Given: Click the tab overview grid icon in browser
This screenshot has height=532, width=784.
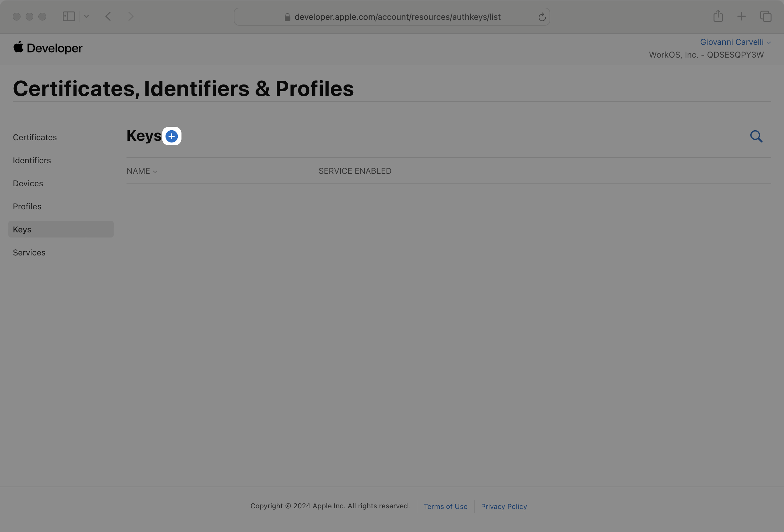Looking at the screenshot, I should pos(766,17).
